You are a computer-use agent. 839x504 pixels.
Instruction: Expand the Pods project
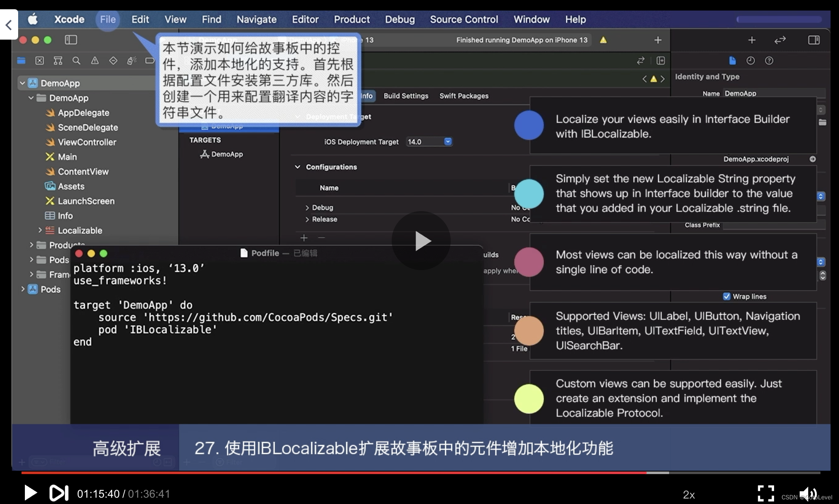[x=23, y=289]
